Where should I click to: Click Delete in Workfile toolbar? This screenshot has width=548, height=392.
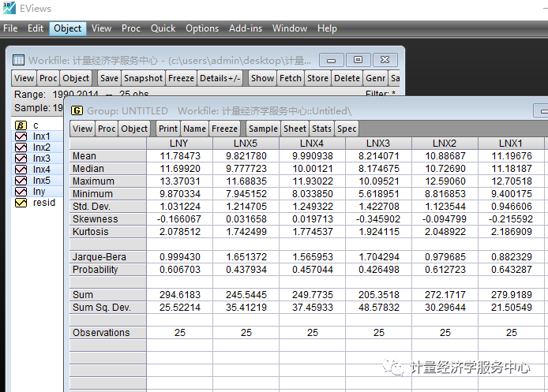(347, 78)
